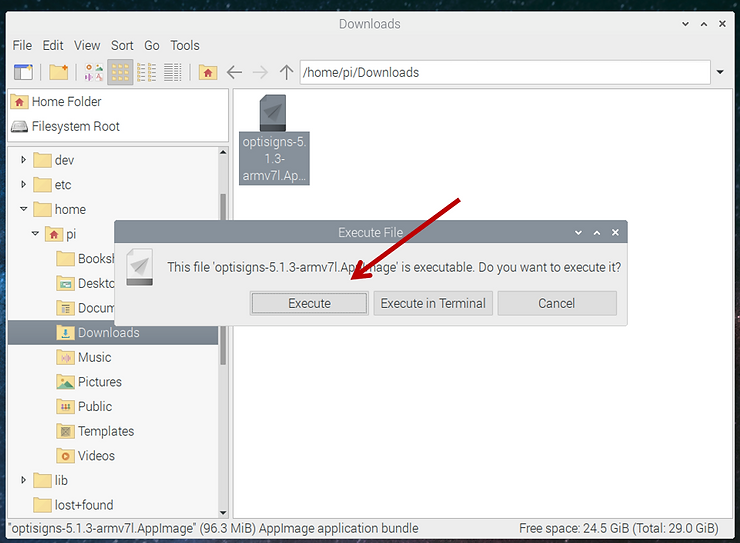Select the Downloads folder in tree
The width and height of the screenshot is (740, 543).
[x=113, y=333]
